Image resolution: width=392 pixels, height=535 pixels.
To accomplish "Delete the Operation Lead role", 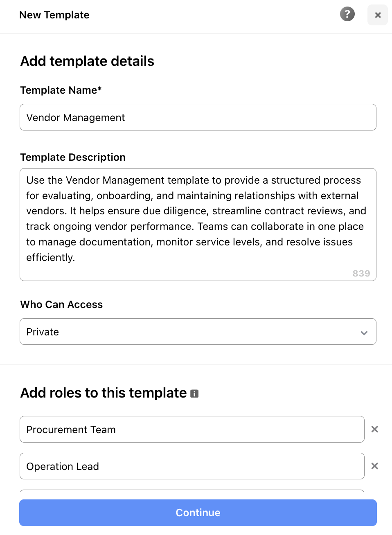I will (374, 466).
